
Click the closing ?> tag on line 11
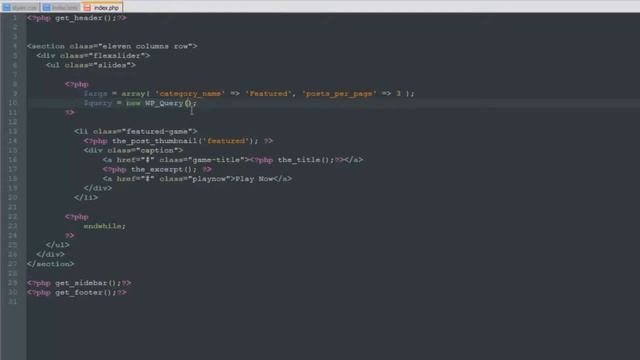click(70, 112)
